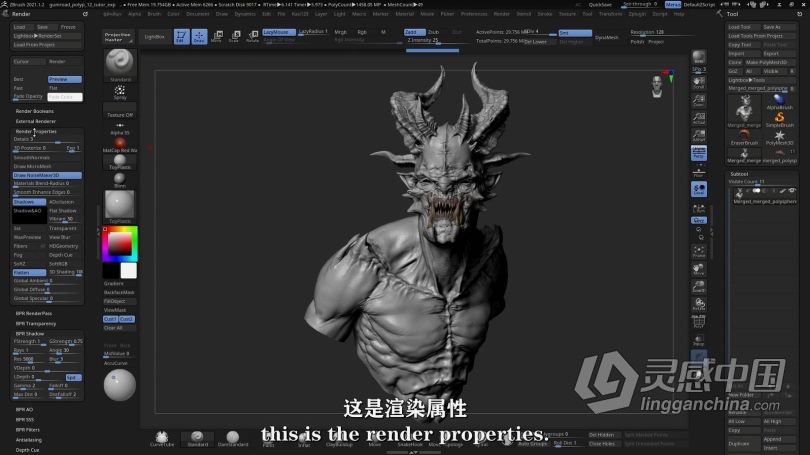810x455 pixels.
Task: Open the Alpha menu
Action: click(134, 14)
